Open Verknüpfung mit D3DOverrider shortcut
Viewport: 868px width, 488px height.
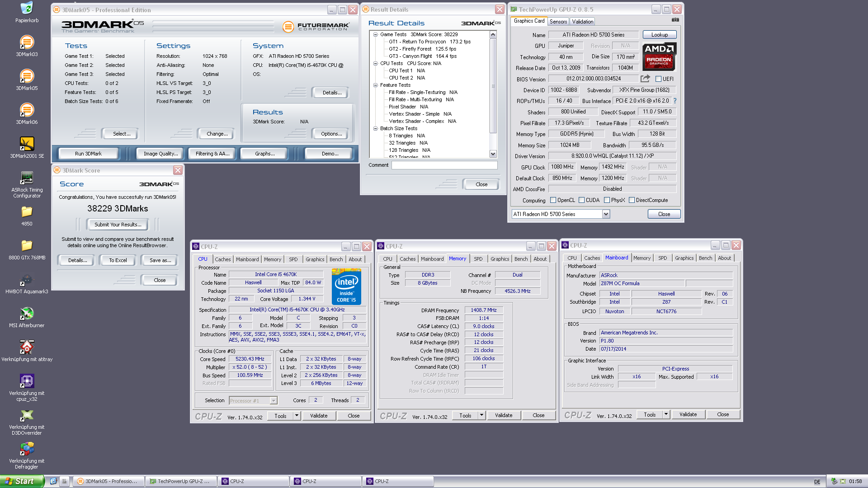point(27,422)
